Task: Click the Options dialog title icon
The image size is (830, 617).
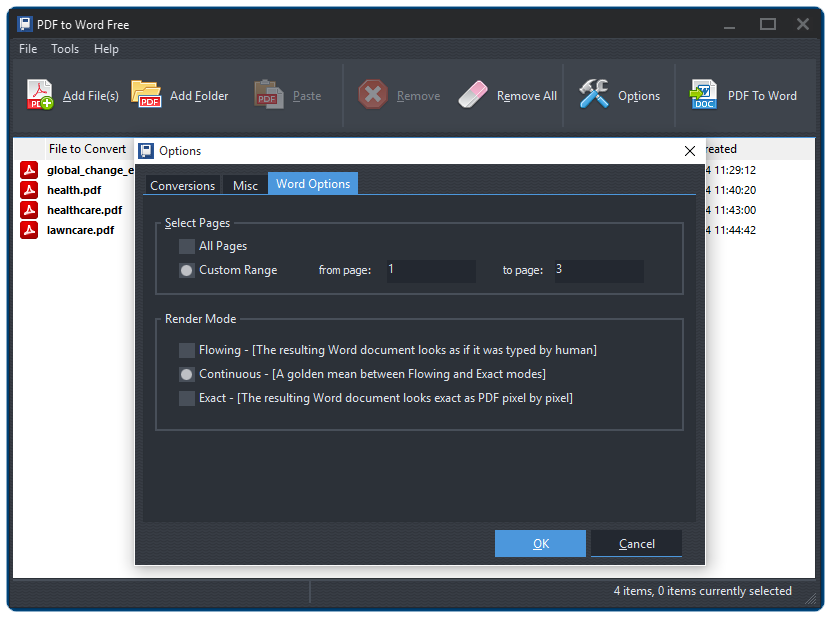Action: click(x=146, y=151)
